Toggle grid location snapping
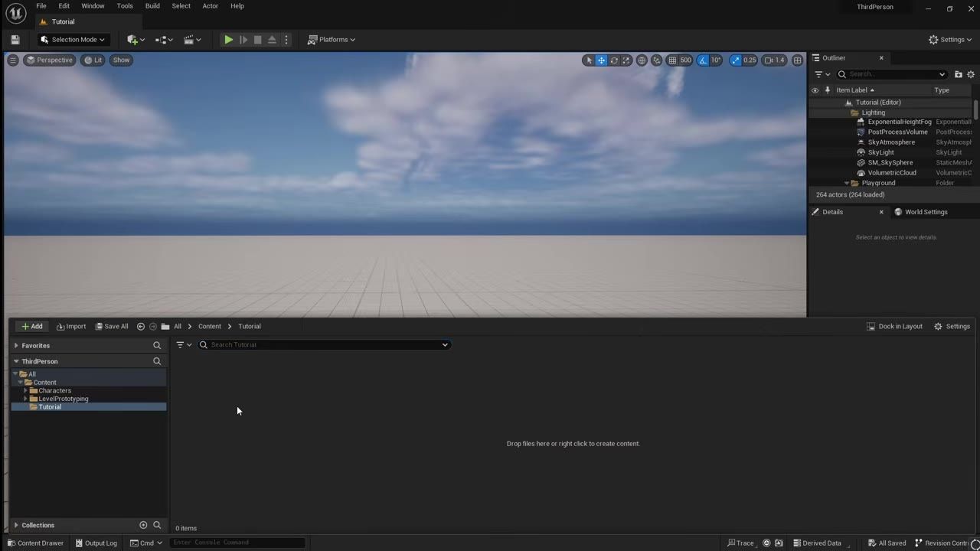 (672, 60)
